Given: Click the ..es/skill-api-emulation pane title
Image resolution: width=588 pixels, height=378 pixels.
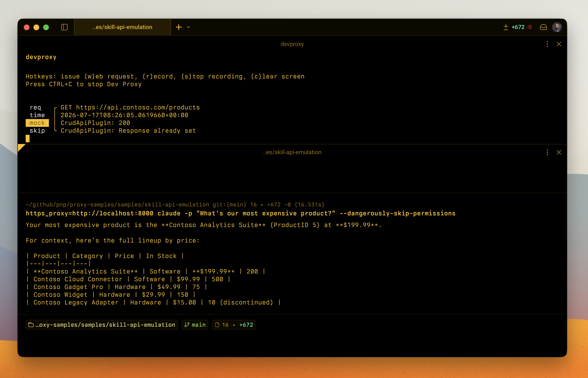Looking at the screenshot, I should [292, 152].
